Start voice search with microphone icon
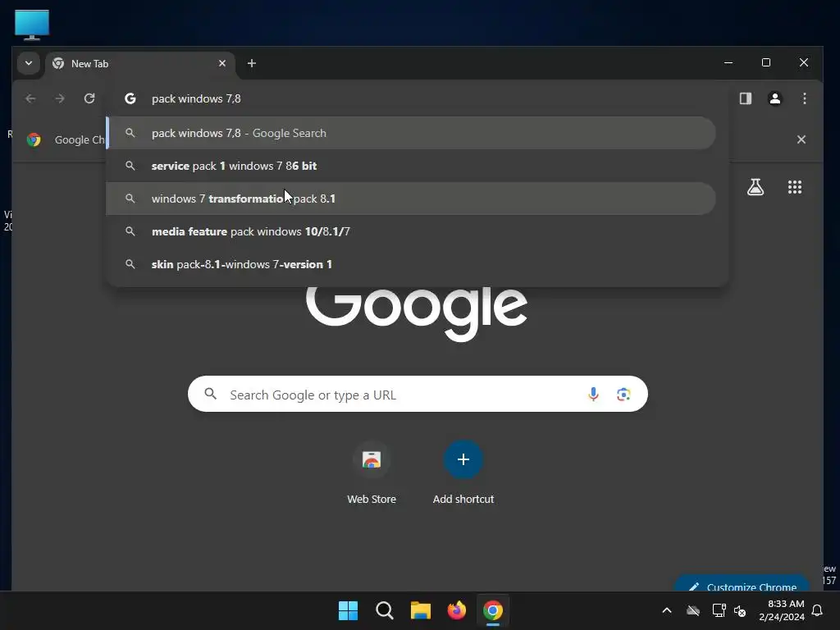Image resolution: width=840 pixels, height=630 pixels. pyautogui.click(x=593, y=395)
